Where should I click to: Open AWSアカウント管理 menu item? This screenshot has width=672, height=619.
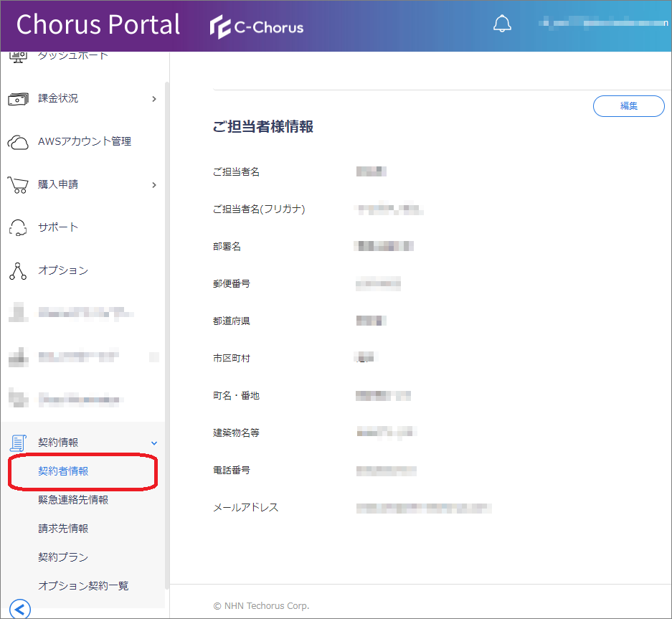[x=85, y=141]
